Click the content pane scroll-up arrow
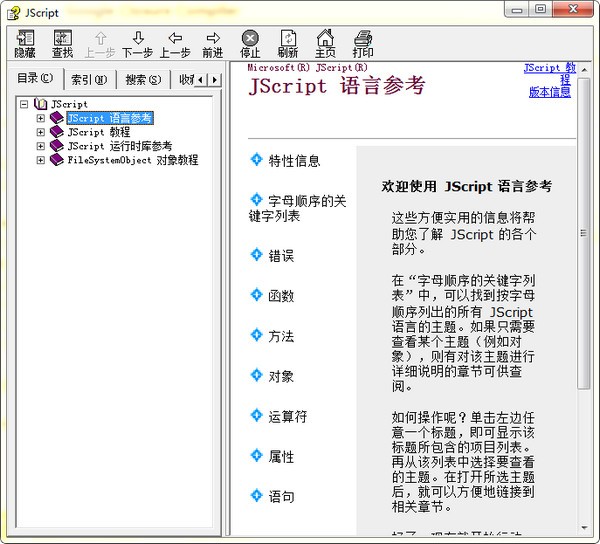 point(584,70)
